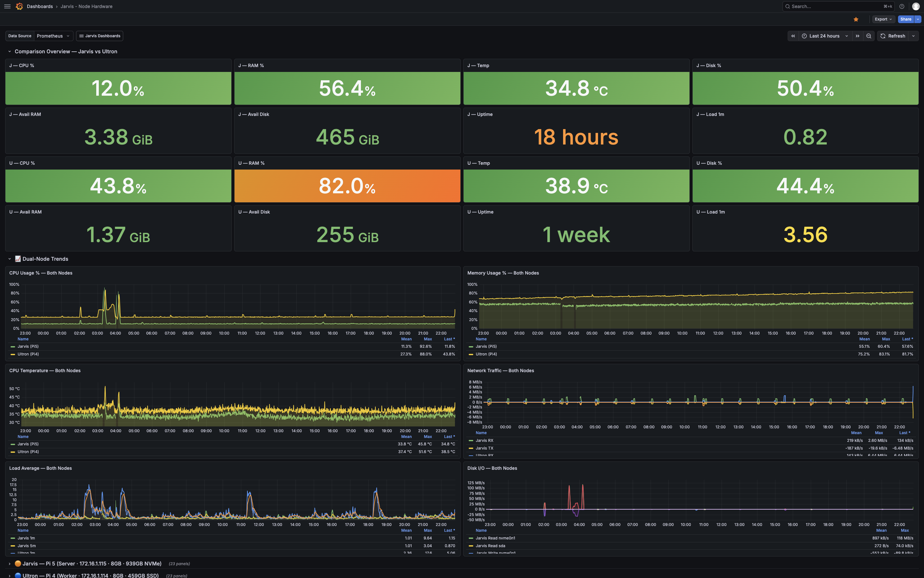
Task: Click the Disk I/O — Both Nodes panel title
Action: (x=492, y=468)
